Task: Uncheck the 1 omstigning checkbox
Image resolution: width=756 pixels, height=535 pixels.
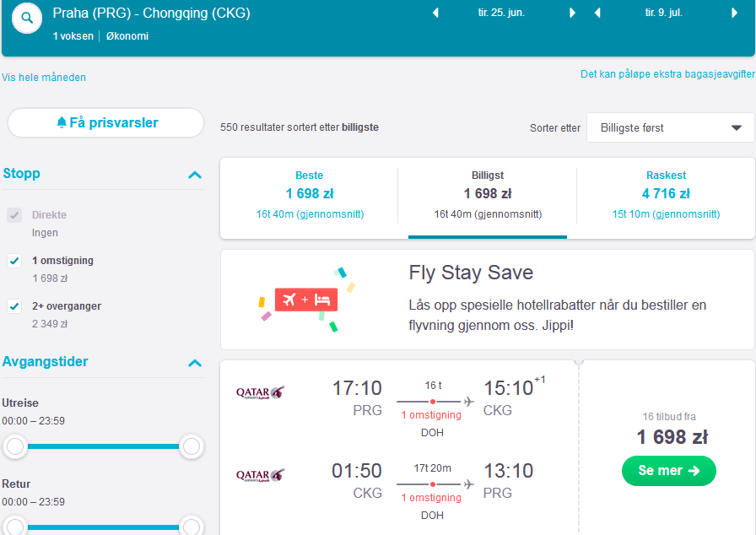Action: click(x=14, y=261)
